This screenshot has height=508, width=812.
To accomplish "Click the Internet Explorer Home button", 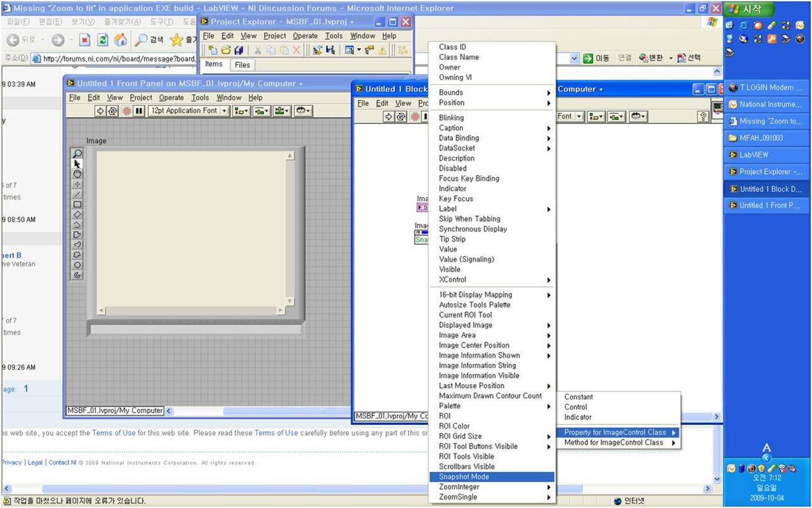I will tap(121, 40).
